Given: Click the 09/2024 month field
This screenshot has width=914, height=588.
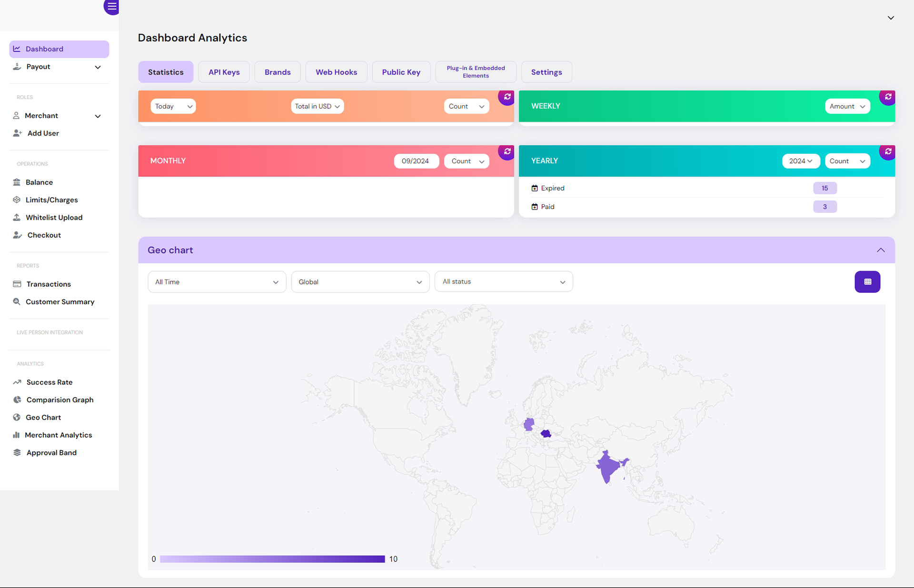Looking at the screenshot, I should pyautogui.click(x=416, y=161).
